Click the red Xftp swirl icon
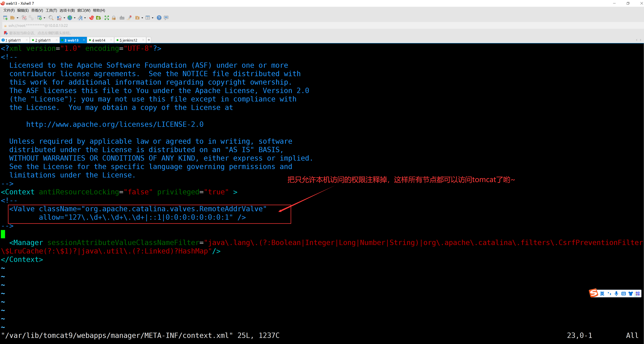This screenshot has height=344, width=644. click(x=91, y=18)
